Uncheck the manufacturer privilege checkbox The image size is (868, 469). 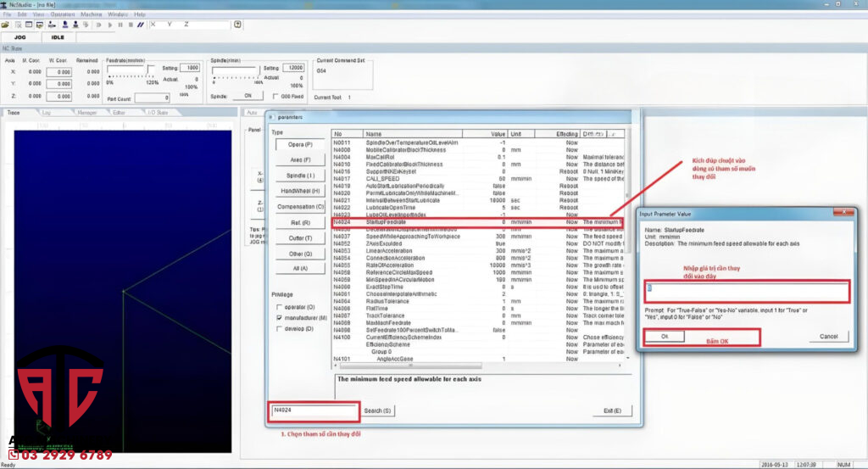point(281,318)
